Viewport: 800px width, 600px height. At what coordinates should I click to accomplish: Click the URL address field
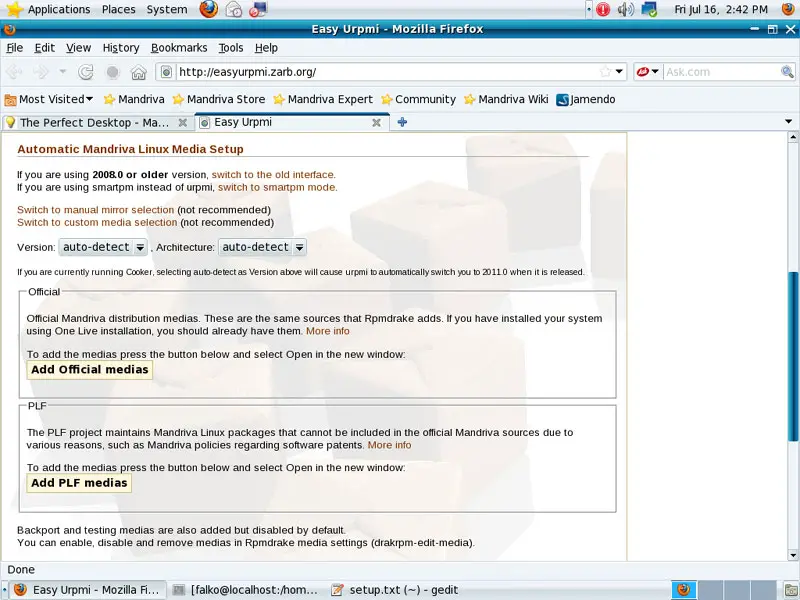pos(388,72)
